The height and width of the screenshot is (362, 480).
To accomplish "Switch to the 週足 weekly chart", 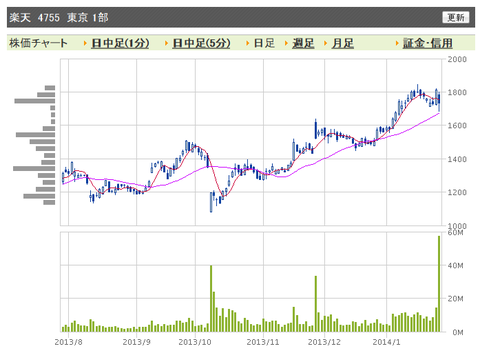I will pyautogui.click(x=303, y=43).
